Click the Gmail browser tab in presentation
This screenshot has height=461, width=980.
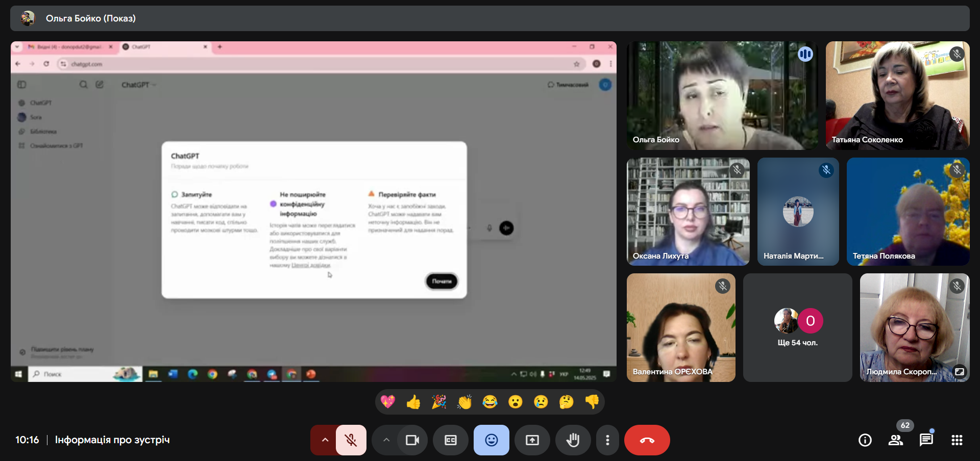coord(70,47)
